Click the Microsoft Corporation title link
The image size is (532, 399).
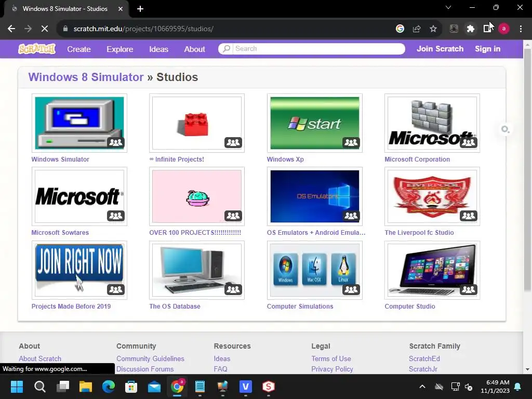(417, 159)
